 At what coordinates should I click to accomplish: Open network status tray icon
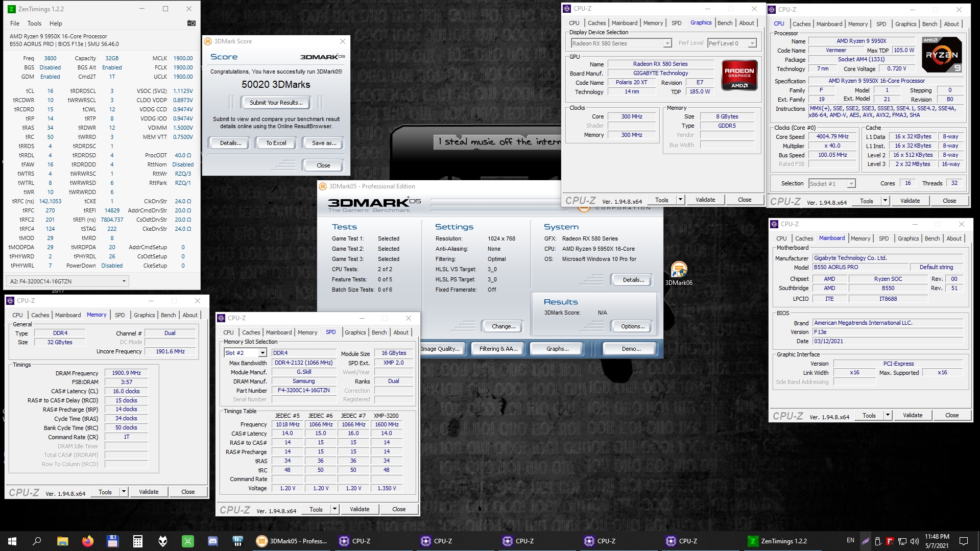(x=902, y=541)
